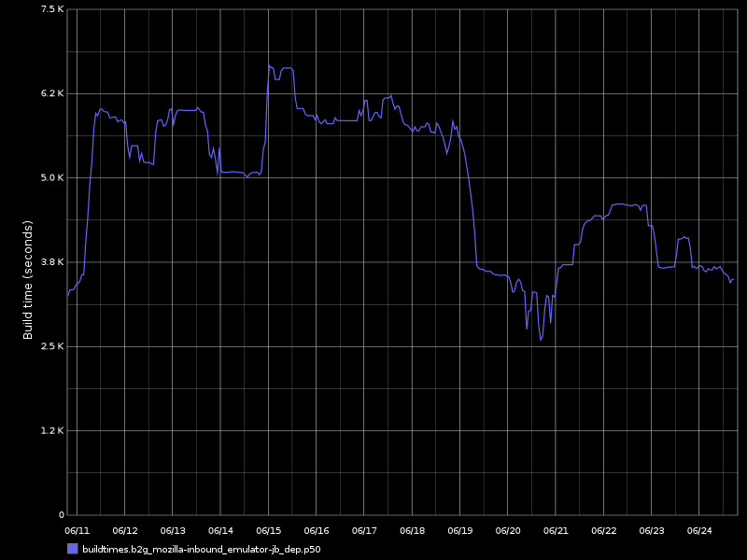
Task: Select the 06/19 date label
Action: click(460, 530)
